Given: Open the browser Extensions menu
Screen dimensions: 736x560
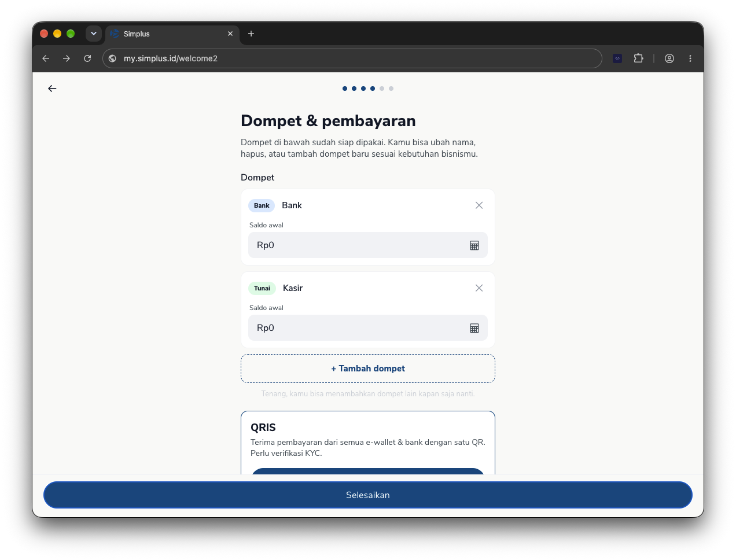Looking at the screenshot, I should pos(638,58).
